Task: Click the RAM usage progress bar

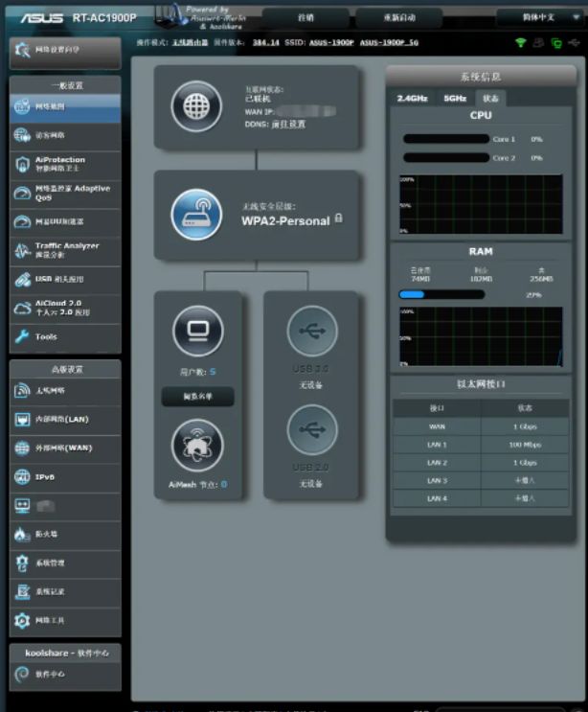Action: [x=441, y=294]
